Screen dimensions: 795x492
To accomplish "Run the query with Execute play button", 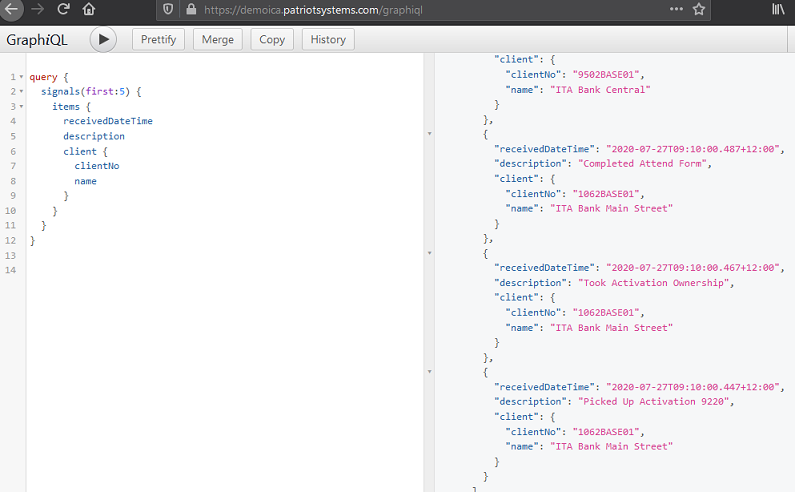I will point(103,39).
